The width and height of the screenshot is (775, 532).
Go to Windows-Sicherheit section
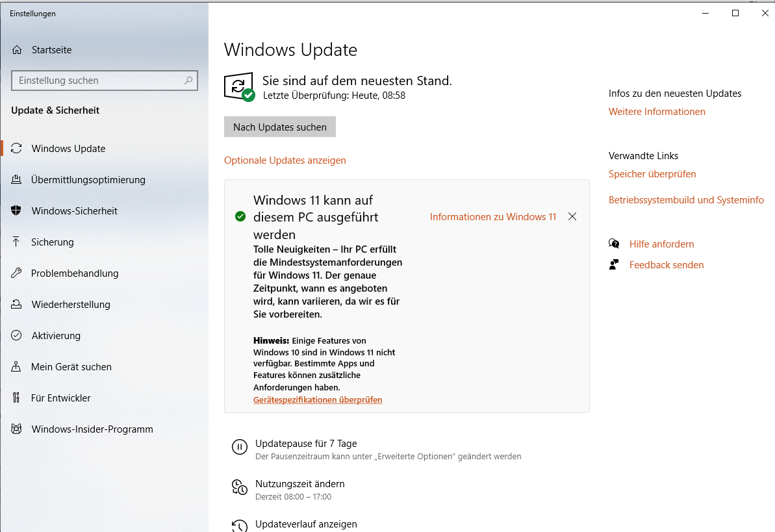pyautogui.click(x=74, y=210)
